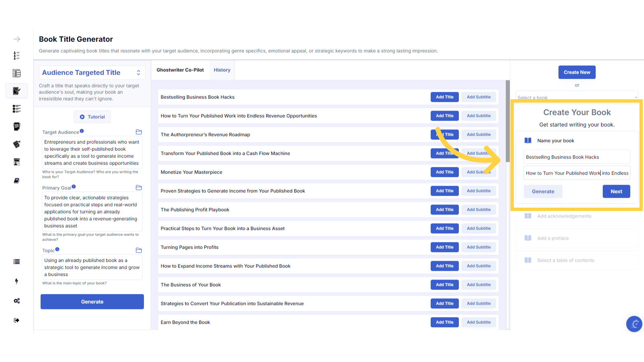Click the book icon in sidebar
Viewport: 644px width, 362px height.
[x=17, y=181]
